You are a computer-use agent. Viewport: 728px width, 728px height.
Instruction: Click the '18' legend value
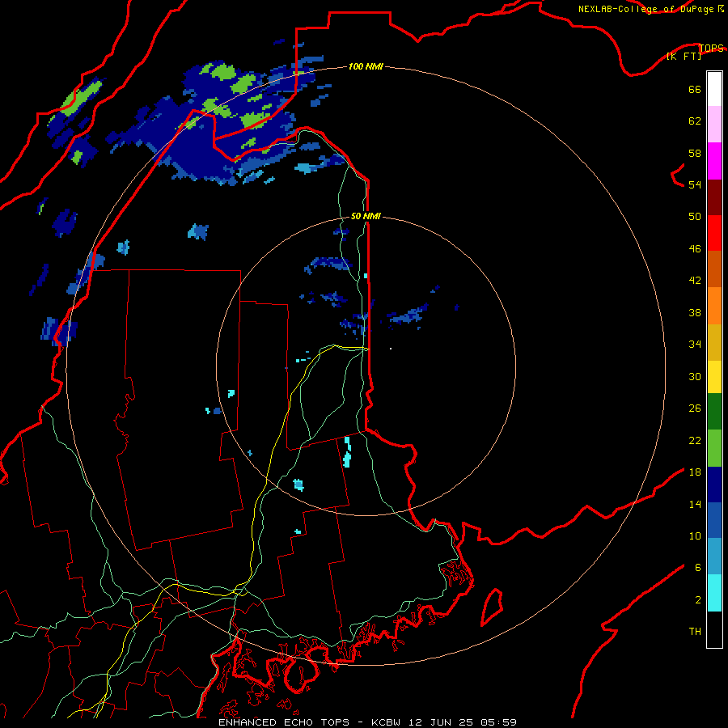point(695,472)
